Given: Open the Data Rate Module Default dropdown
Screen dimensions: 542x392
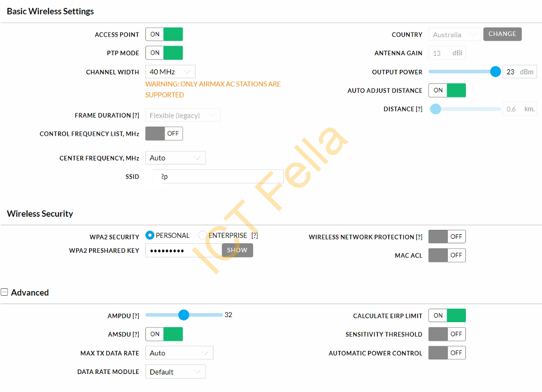Looking at the screenshot, I should [176, 372].
